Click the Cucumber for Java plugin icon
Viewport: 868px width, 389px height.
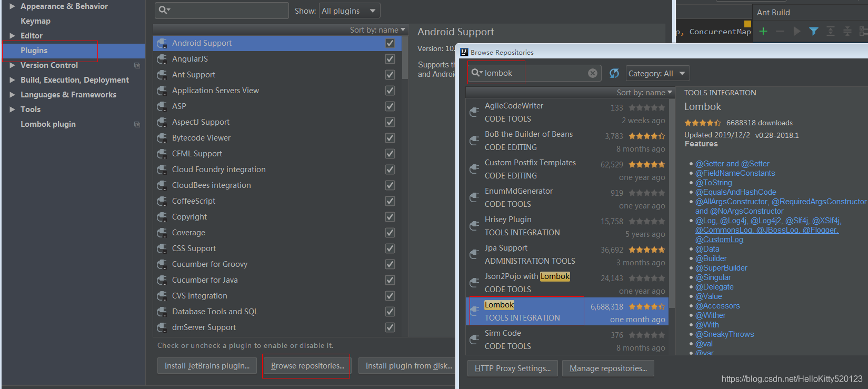click(162, 280)
